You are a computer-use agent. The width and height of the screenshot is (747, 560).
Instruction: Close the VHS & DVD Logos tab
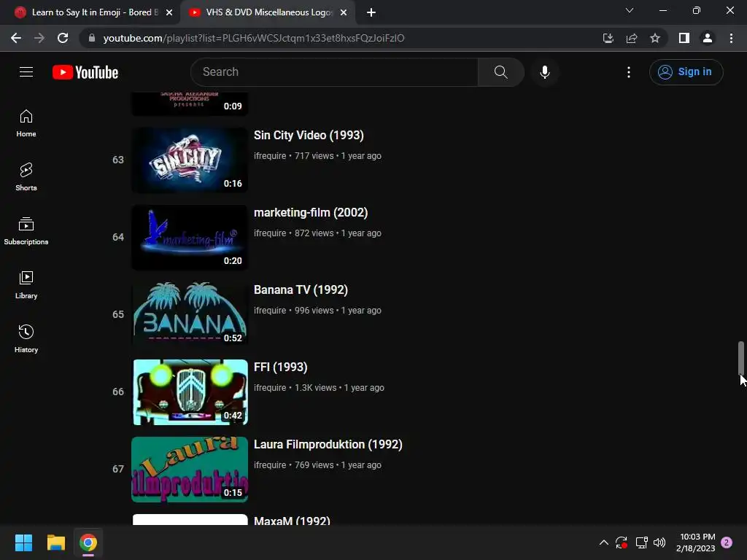tap(344, 12)
